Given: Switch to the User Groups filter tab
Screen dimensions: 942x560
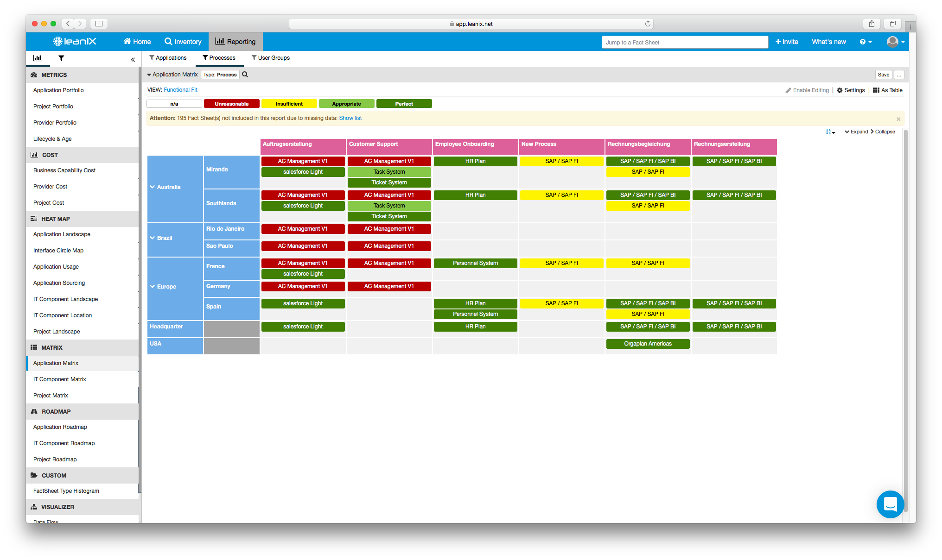Looking at the screenshot, I should pyautogui.click(x=271, y=58).
